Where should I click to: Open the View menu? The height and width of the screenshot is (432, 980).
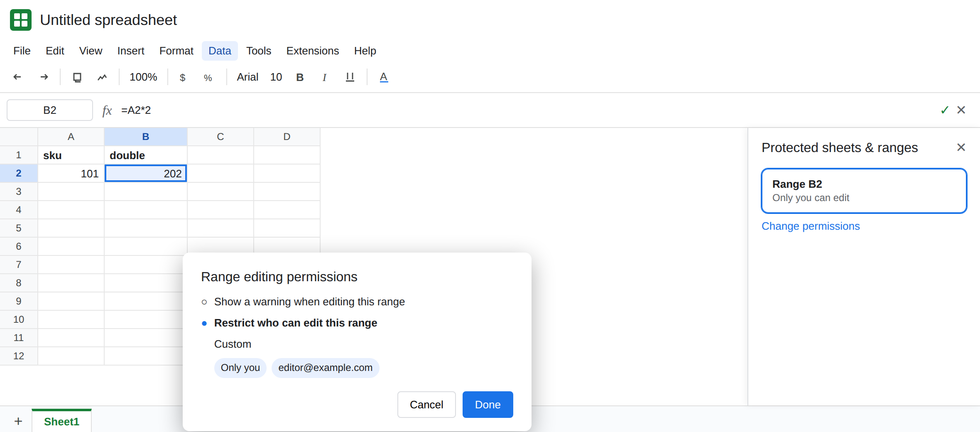(x=91, y=51)
